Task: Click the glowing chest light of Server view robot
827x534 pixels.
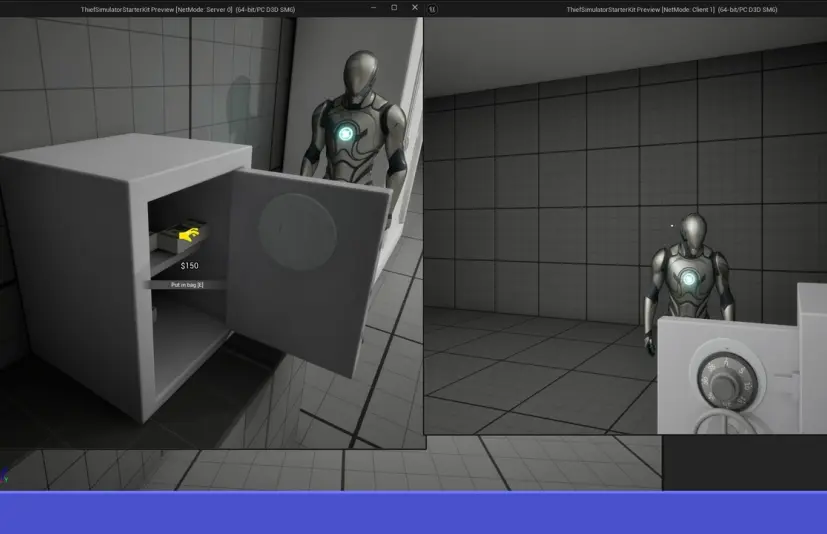Action: [x=346, y=134]
